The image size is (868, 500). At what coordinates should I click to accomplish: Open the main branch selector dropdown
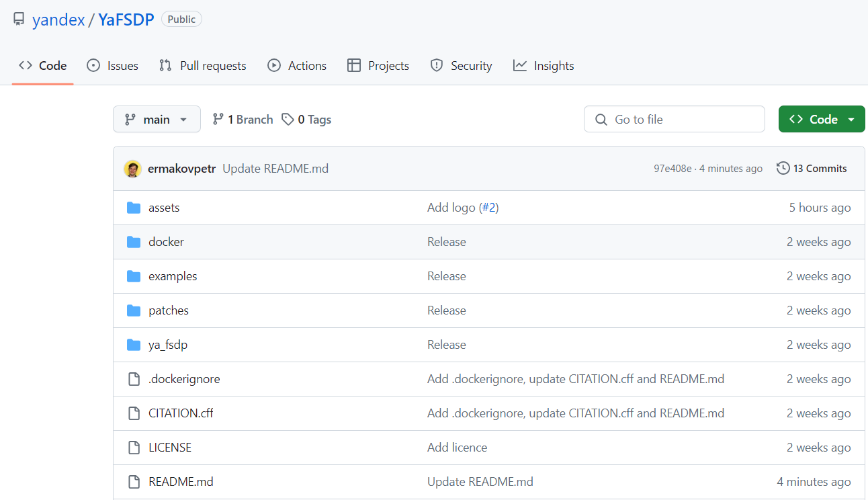tap(157, 119)
